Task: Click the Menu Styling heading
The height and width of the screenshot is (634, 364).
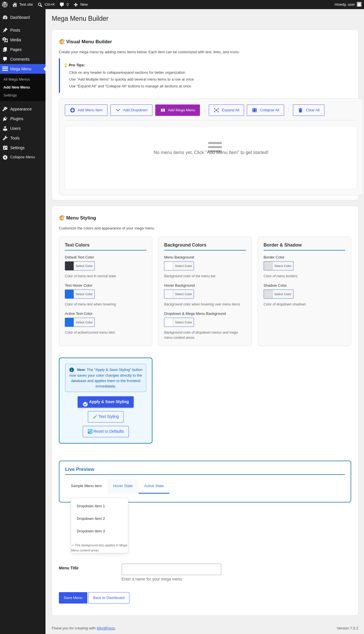Action: point(77,218)
